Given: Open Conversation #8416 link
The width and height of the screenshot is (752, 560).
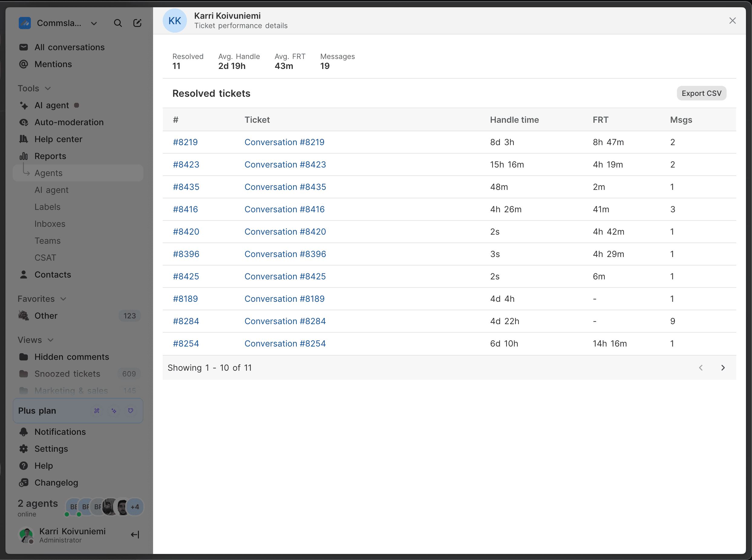Looking at the screenshot, I should [x=284, y=210].
